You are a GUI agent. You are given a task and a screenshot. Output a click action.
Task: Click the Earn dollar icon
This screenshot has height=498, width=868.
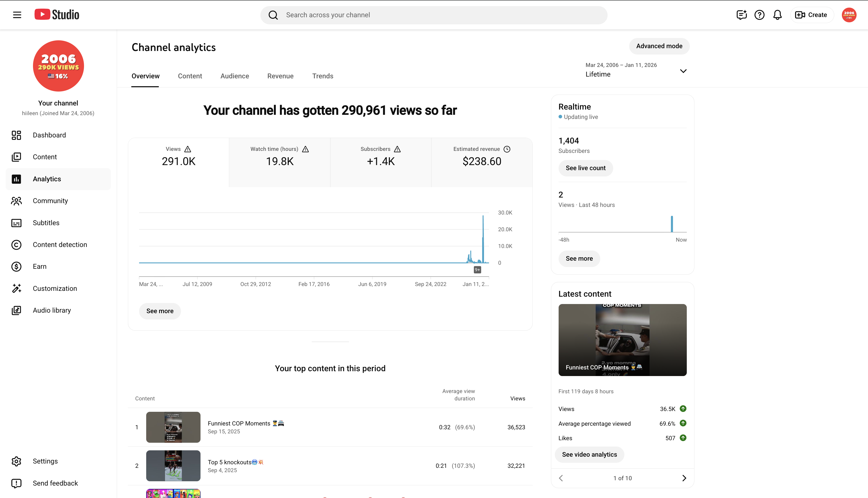[16, 266]
